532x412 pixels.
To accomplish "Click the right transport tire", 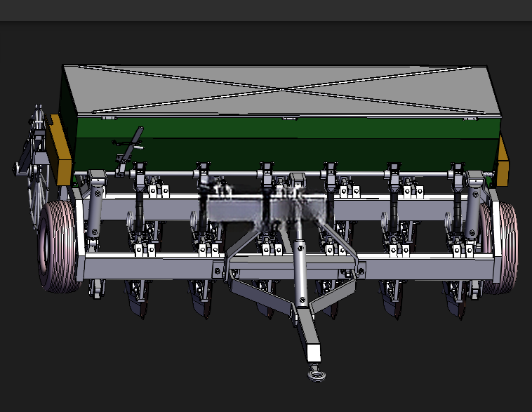I will (500, 248).
